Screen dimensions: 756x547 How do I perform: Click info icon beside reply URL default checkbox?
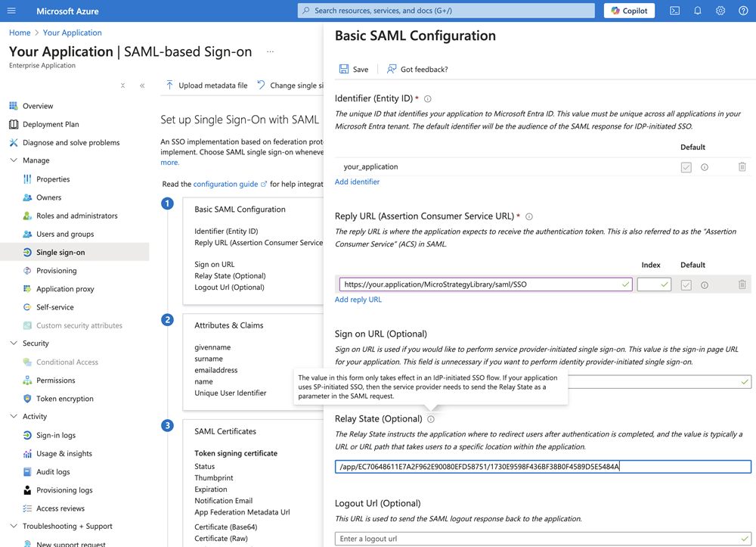point(705,285)
